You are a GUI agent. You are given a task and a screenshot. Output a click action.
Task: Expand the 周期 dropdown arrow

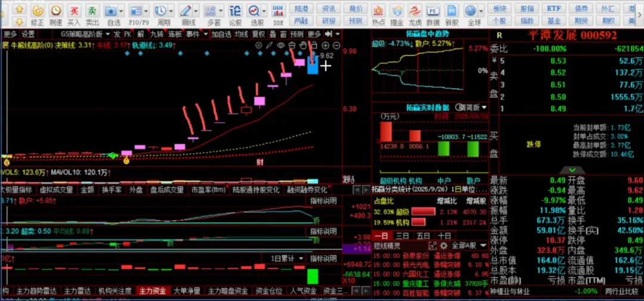tap(171, 11)
